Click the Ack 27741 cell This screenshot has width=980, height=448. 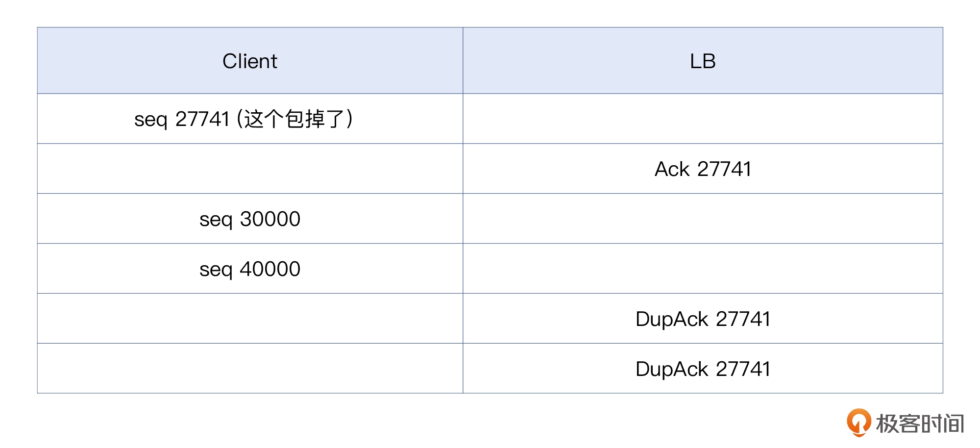(x=703, y=169)
